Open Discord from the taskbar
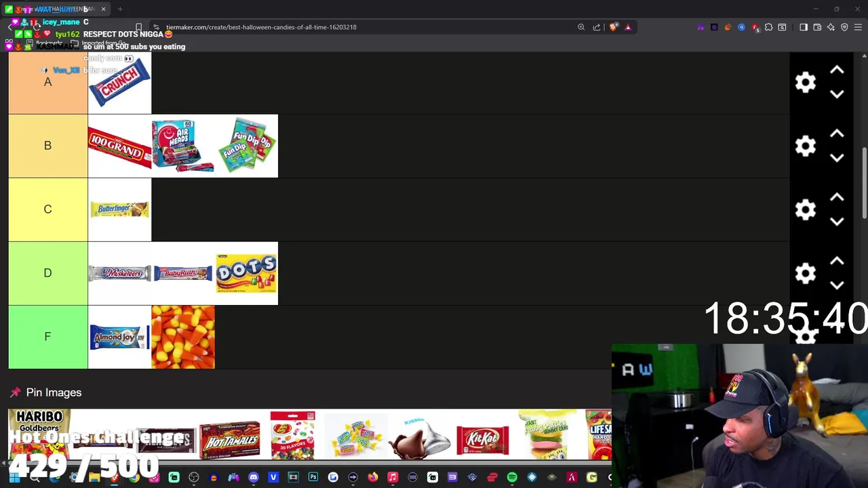This screenshot has width=868, height=488. coord(254,477)
